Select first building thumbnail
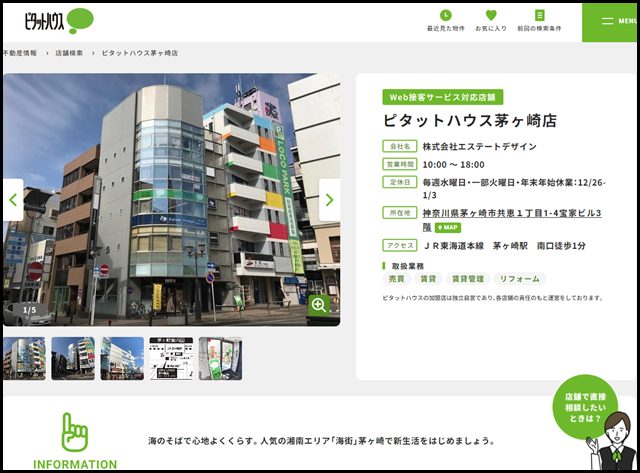This screenshot has width=640, height=473. click(24, 359)
